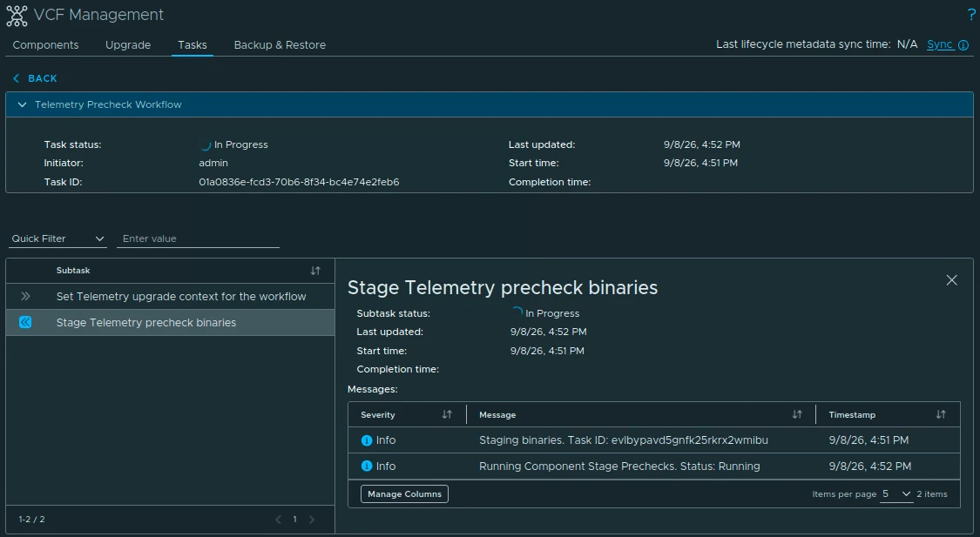Open the Backup & Restore tab

click(280, 45)
